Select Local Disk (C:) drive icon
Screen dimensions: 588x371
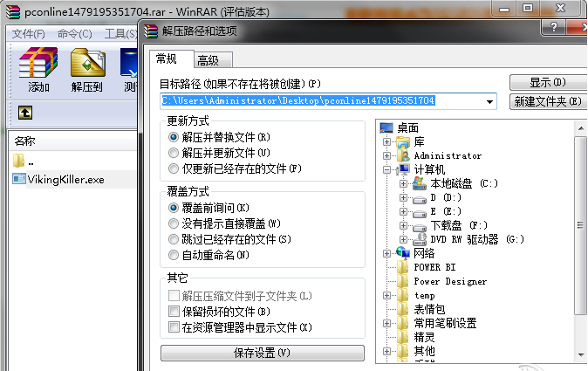(419, 183)
